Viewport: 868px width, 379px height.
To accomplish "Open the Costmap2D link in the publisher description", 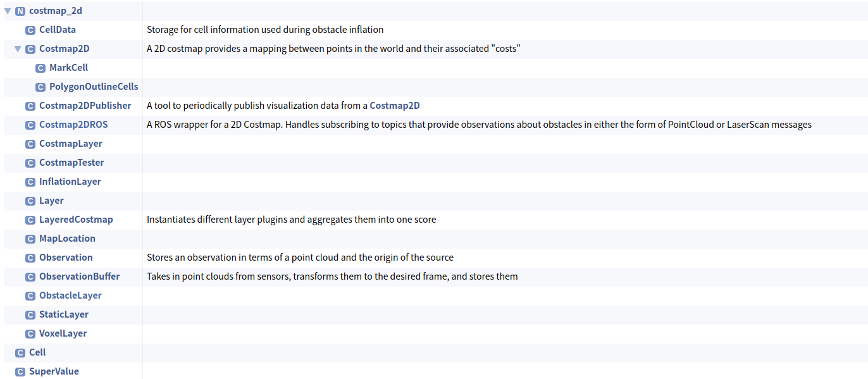I will 395,105.
